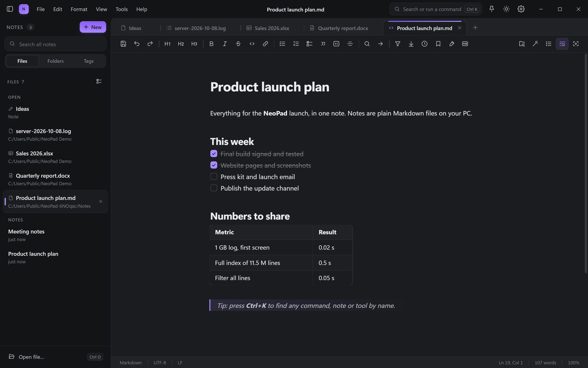Redo the last undone edit
Image resolution: width=588 pixels, height=368 pixels.
pyautogui.click(x=150, y=44)
